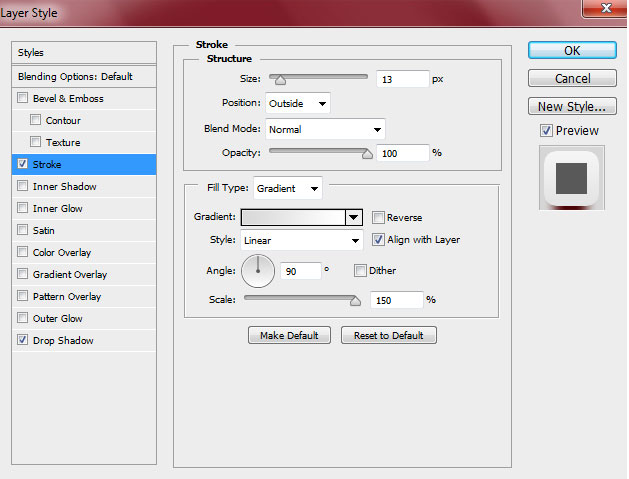The height and width of the screenshot is (479, 629).
Task: Enable the Color Overlay checkbox
Action: [22, 252]
